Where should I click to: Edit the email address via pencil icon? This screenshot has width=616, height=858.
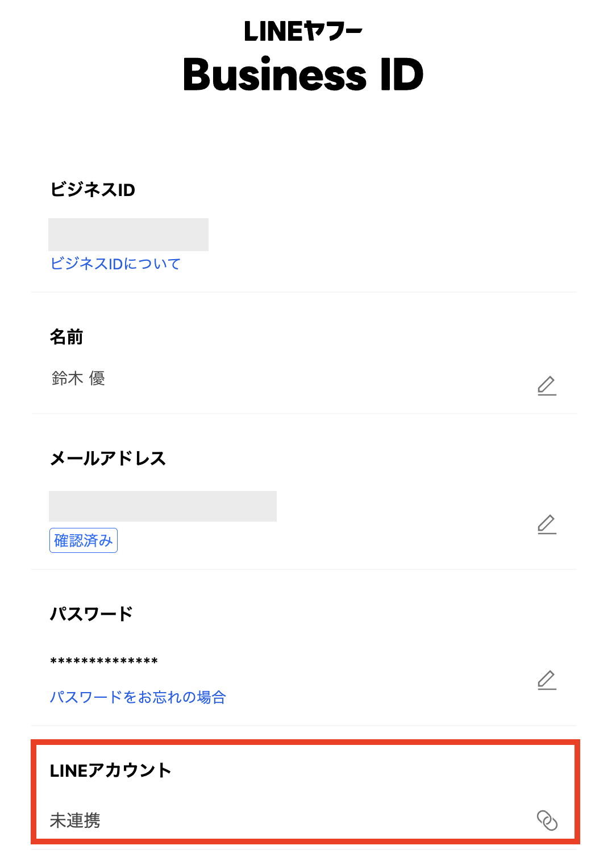point(547,524)
